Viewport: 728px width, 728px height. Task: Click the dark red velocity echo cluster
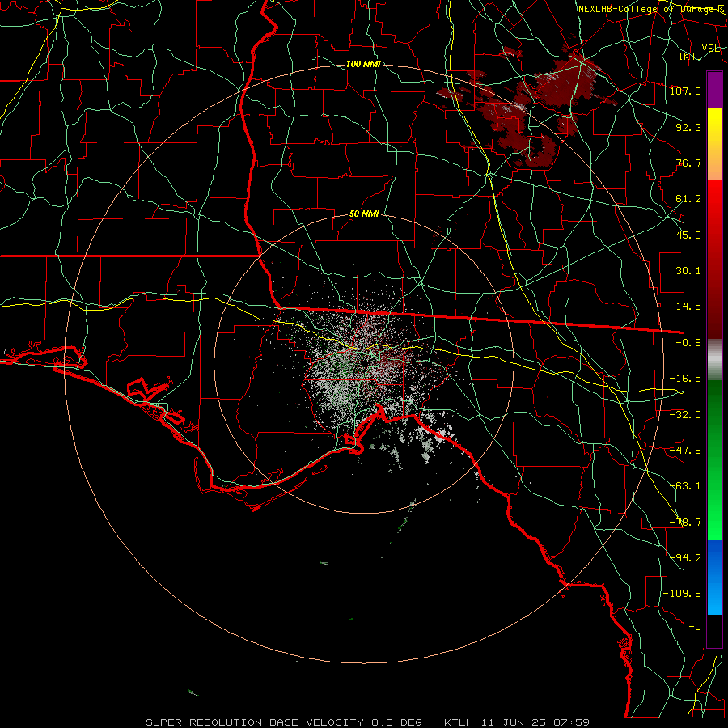tap(529, 107)
